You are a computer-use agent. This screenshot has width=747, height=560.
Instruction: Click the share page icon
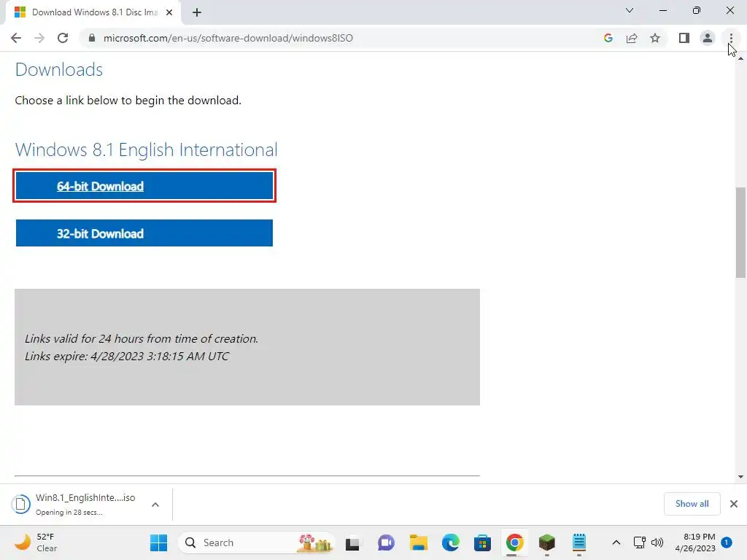click(632, 38)
